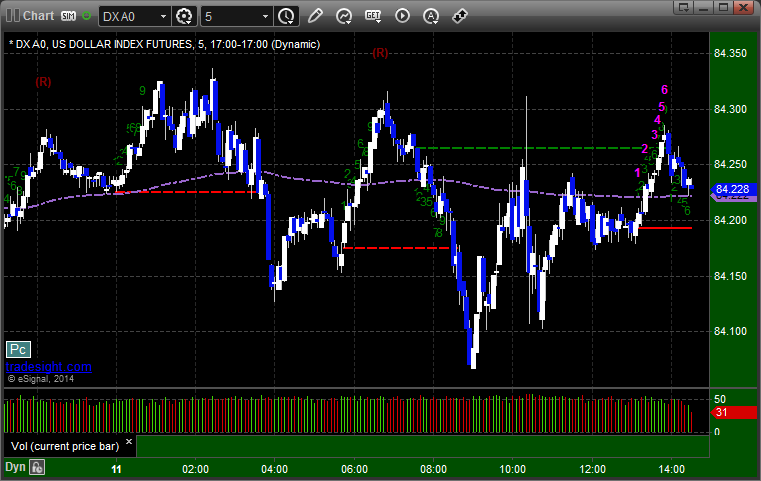Click the magenta count number 1
761x481 pixels.
coord(637,173)
